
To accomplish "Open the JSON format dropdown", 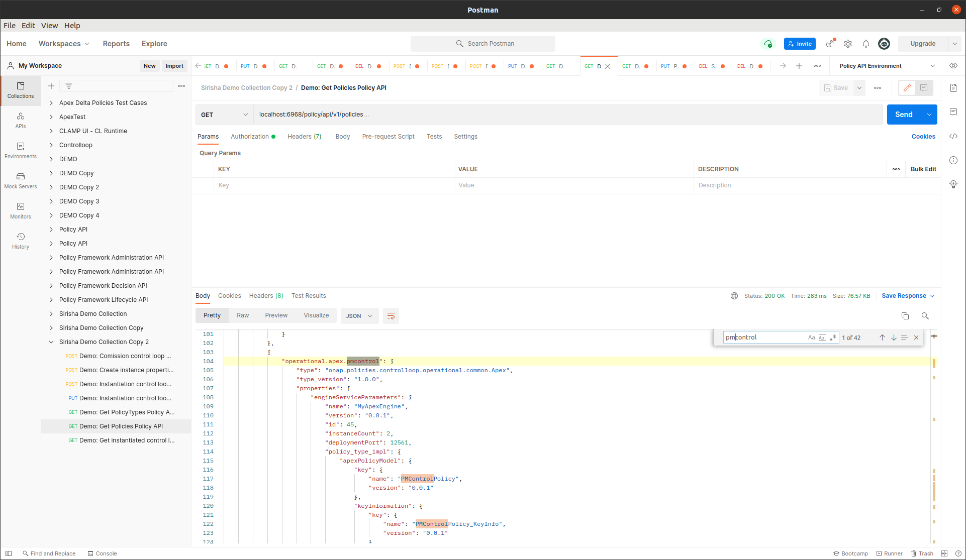I will tap(359, 316).
